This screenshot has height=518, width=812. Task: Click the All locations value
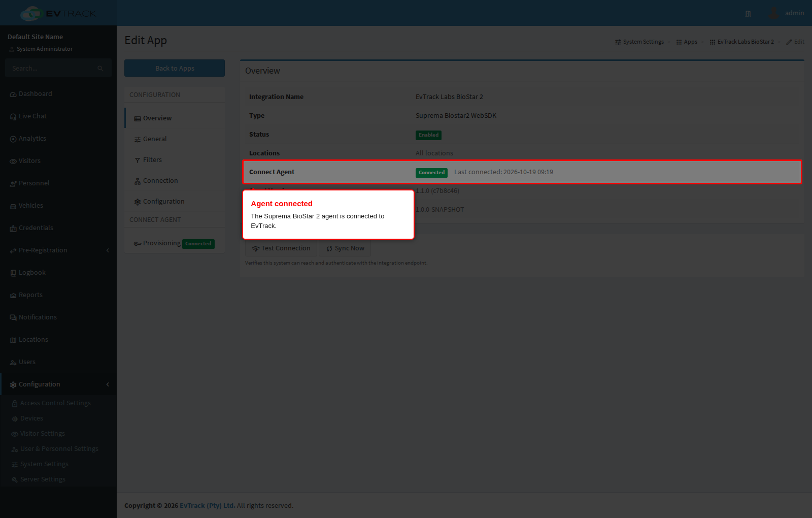pos(434,153)
